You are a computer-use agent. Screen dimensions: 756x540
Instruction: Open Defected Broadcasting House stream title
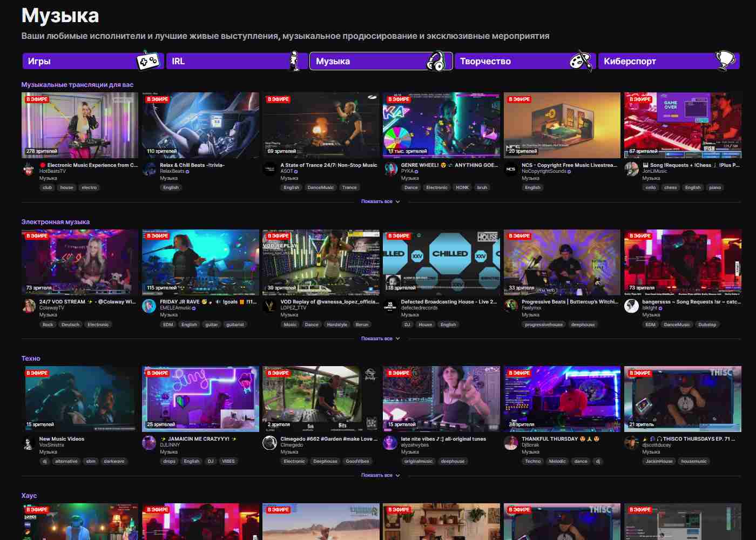click(x=449, y=302)
